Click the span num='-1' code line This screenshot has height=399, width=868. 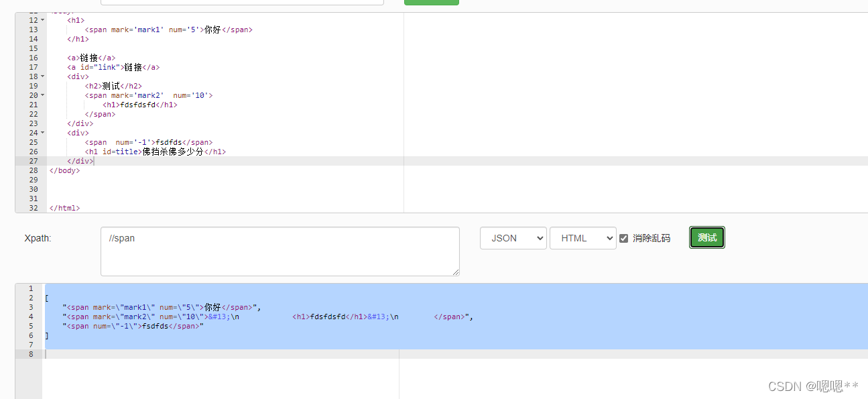coord(149,142)
